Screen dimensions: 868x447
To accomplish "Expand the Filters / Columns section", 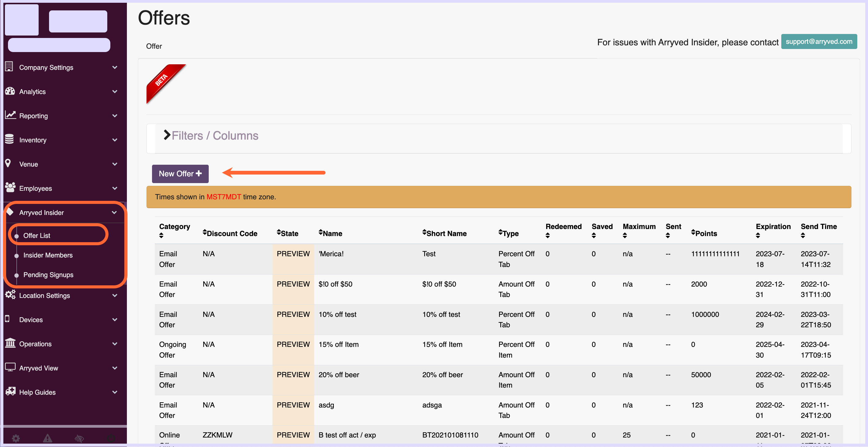I will (x=211, y=135).
